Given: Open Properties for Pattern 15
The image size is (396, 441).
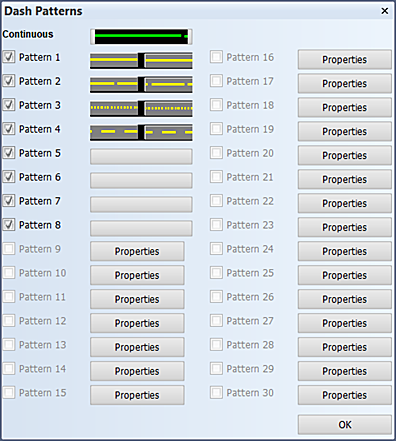Looking at the screenshot, I should pyautogui.click(x=137, y=395).
